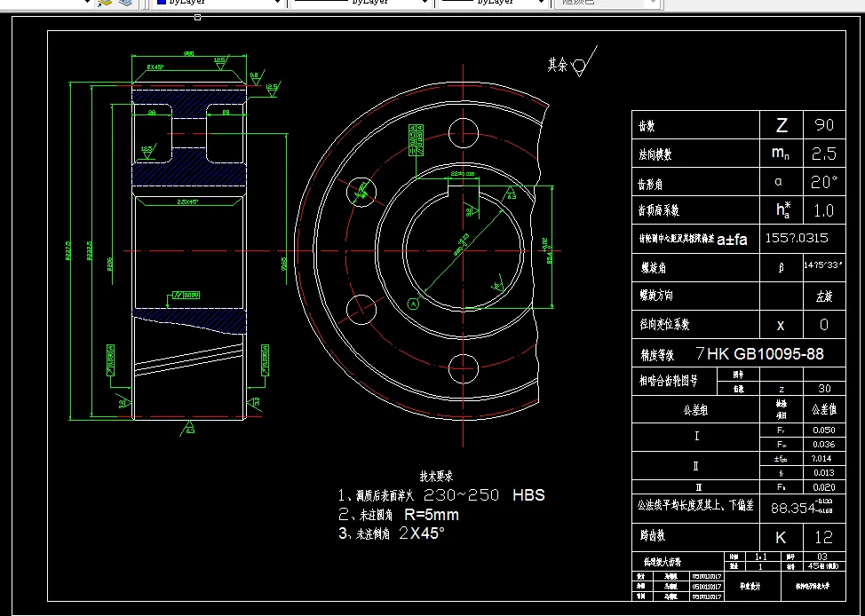Select the tooth count value "90"
This screenshot has height=616, width=865.
tap(824, 125)
